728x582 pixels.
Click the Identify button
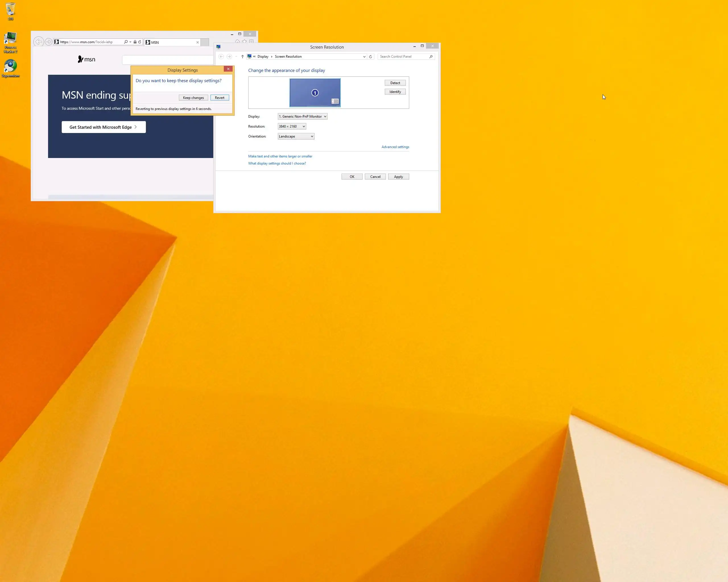click(395, 92)
